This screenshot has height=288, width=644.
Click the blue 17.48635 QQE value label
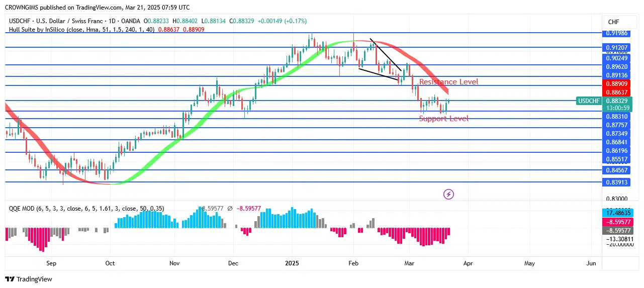tap(616, 213)
